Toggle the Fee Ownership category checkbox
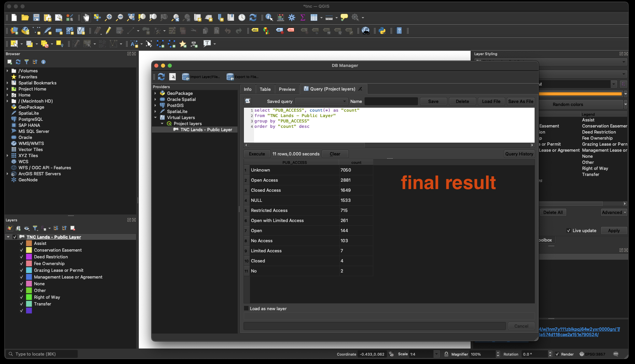 22,263
